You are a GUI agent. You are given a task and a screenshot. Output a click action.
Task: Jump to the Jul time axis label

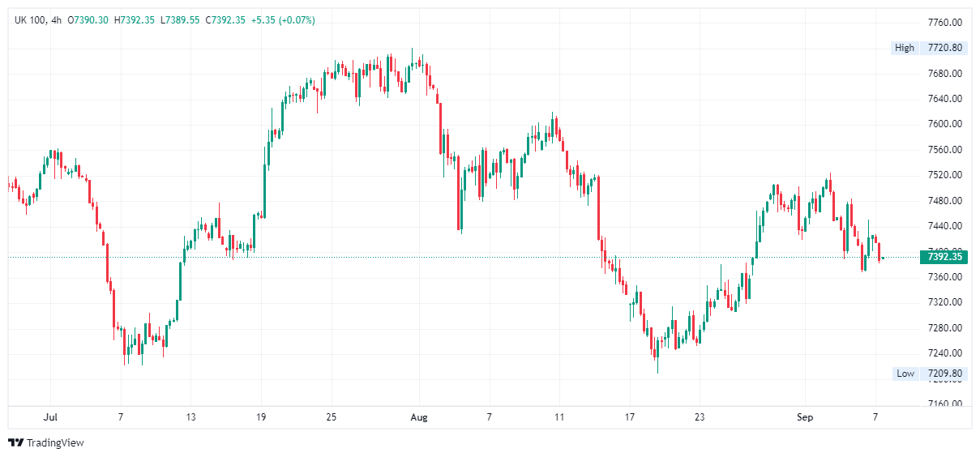click(50, 417)
